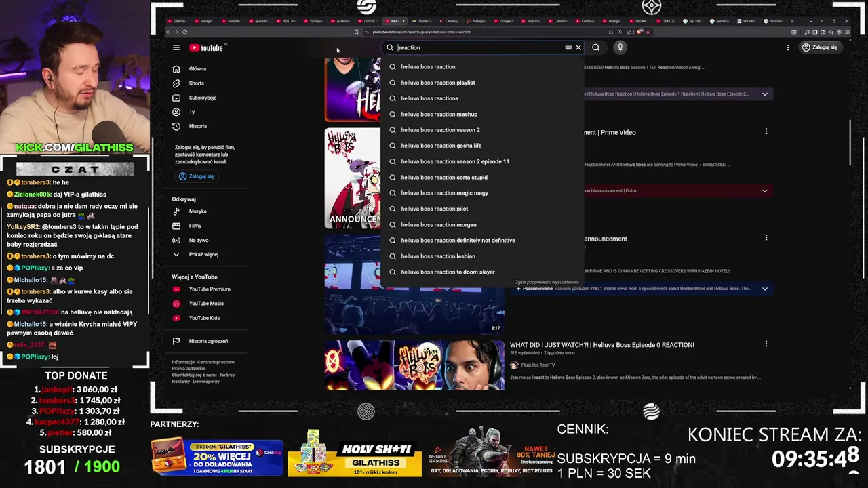Select suggestion "helluva boss reaction sorta stupid"
Viewport: 868px width, 488px height.
pos(482,178)
